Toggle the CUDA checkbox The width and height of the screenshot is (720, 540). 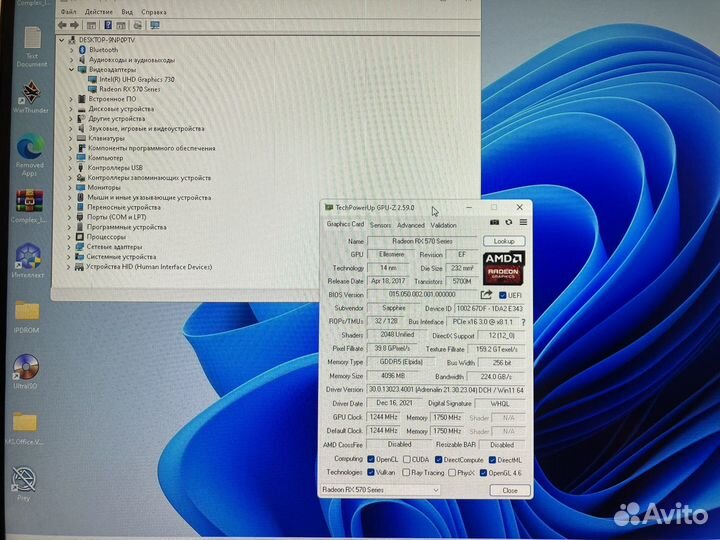point(407,459)
